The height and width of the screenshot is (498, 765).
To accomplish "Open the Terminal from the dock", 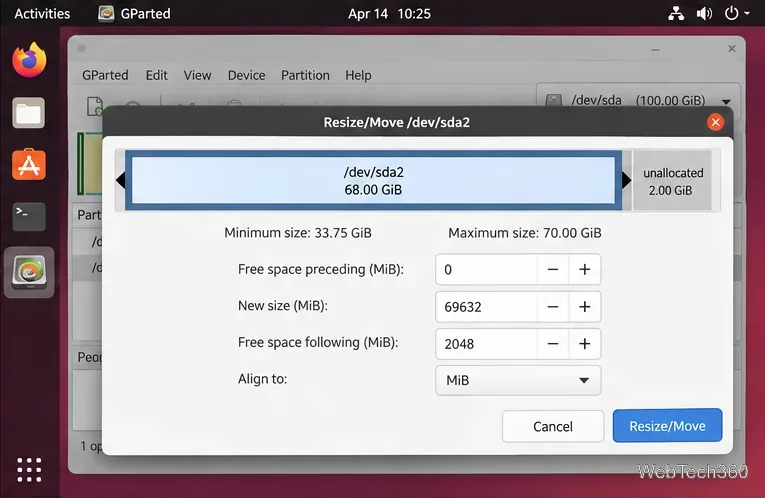I will pyautogui.click(x=29, y=217).
